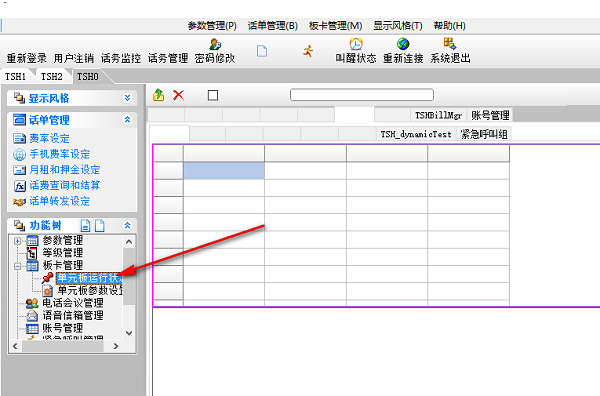The height and width of the screenshot is (396, 600).
Task: Select 等级管理 in the function tree
Action: [62, 253]
